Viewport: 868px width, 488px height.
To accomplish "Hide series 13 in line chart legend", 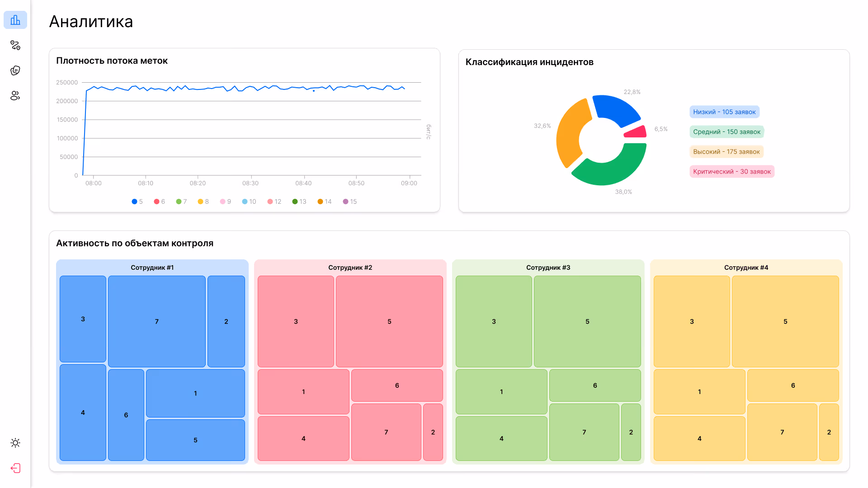I will pyautogui.click(x=299, y=202).
